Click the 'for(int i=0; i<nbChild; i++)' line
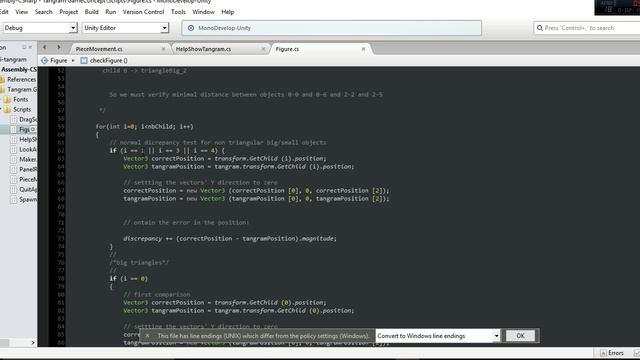This screenshot has height=360, width=640. 144,127
